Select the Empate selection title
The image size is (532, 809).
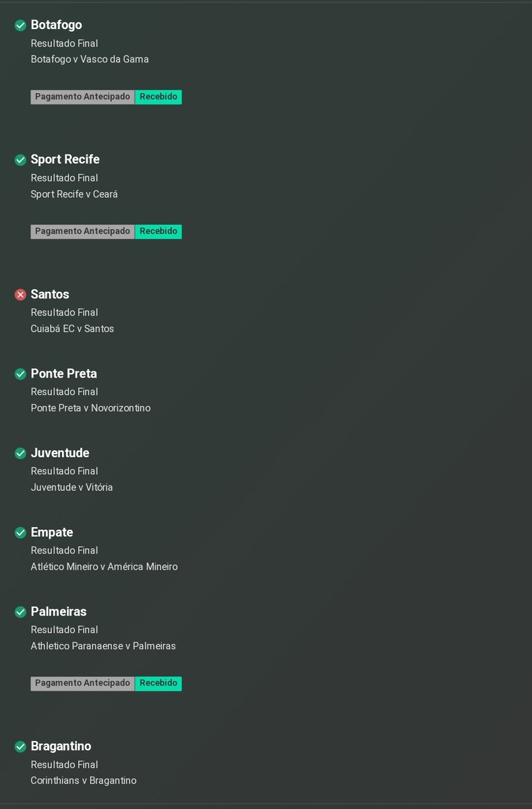52,533
